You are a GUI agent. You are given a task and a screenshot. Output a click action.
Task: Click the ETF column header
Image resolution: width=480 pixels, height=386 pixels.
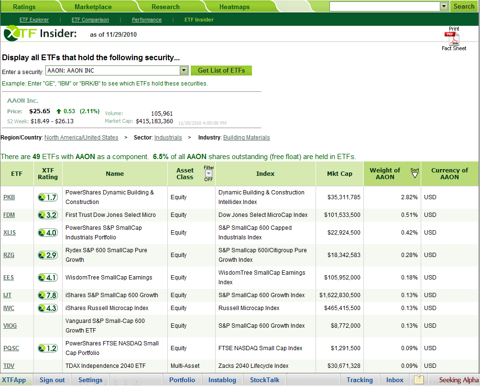(x=17, y=174)
